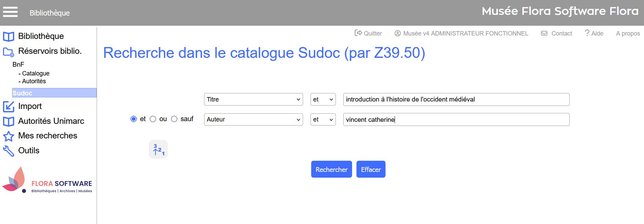This screenshot has height=224, width=644.
Task: Click the Effacer button
Action: (371, 169)
